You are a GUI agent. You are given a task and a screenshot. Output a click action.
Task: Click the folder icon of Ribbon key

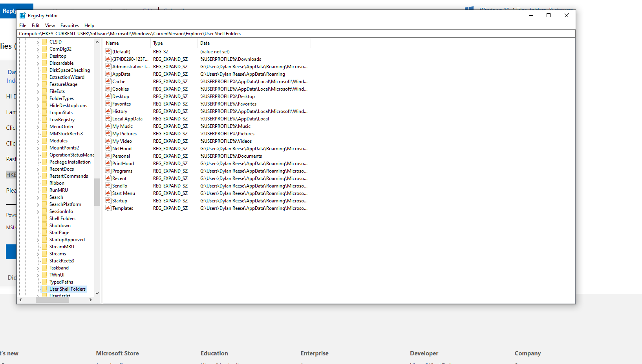point(44,183)
